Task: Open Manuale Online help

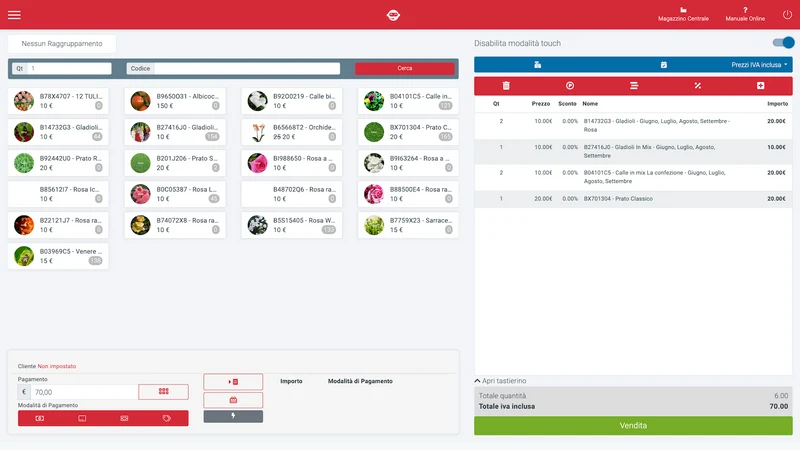Action: 745,15
